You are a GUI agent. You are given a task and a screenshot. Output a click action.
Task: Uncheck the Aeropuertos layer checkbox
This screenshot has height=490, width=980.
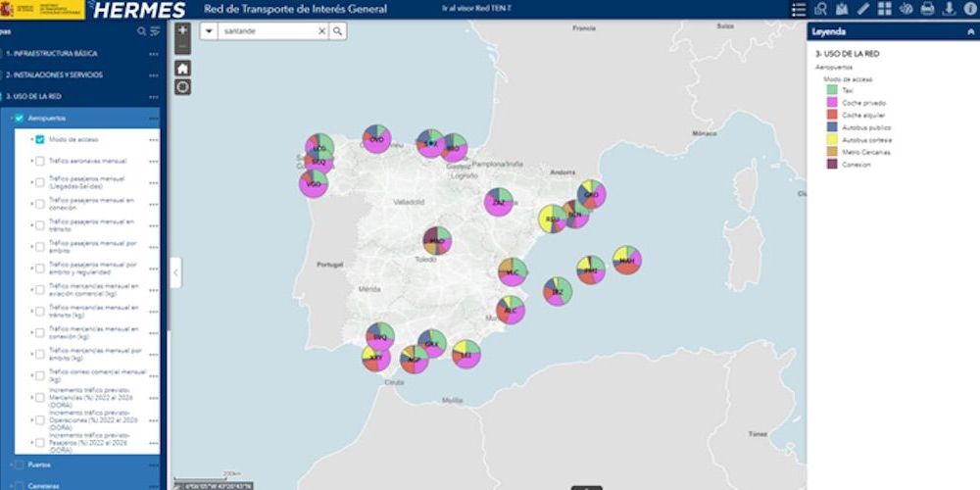[19, 118]
